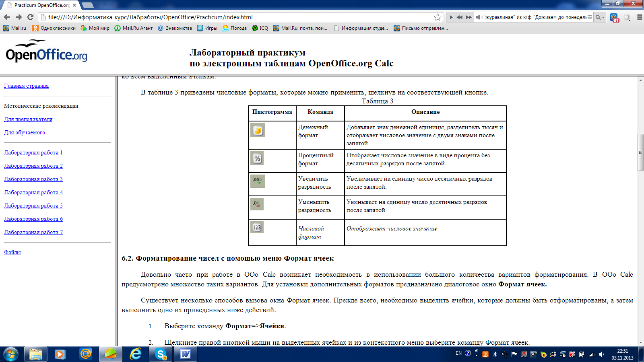
Task: Open Письмо отправлен... bookmark
Action: 421,28
